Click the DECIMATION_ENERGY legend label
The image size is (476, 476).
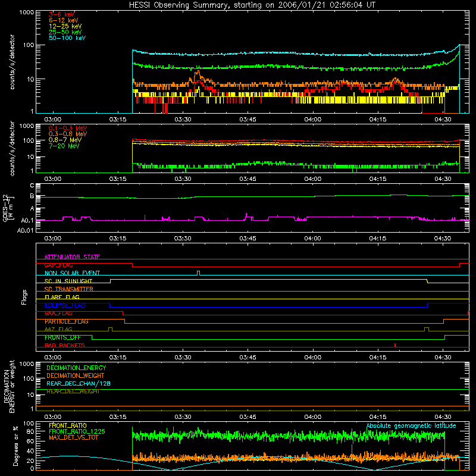[76, 368]
